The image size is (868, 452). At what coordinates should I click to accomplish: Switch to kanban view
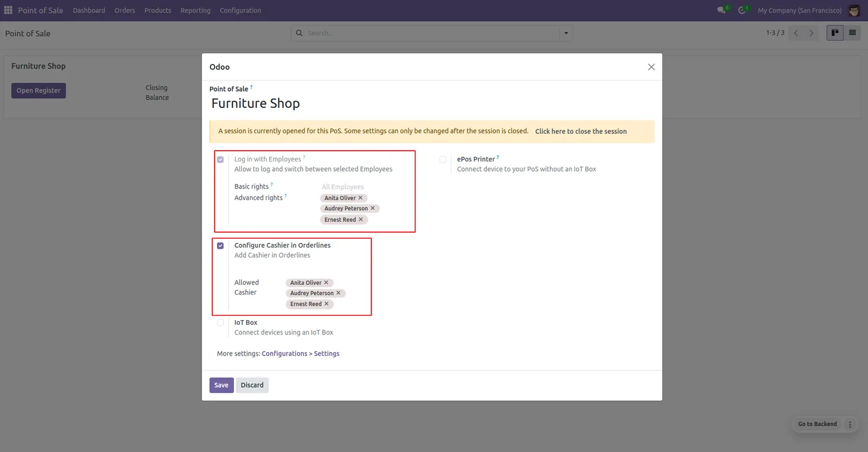(x=835, y=33)
